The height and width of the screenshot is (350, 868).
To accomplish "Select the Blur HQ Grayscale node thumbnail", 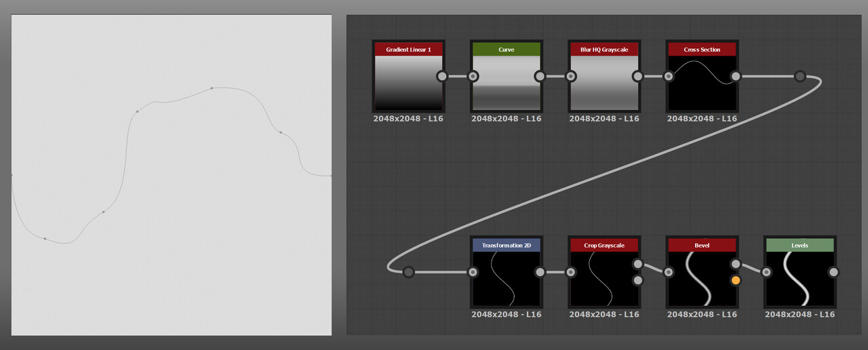I will click(604, 83).
